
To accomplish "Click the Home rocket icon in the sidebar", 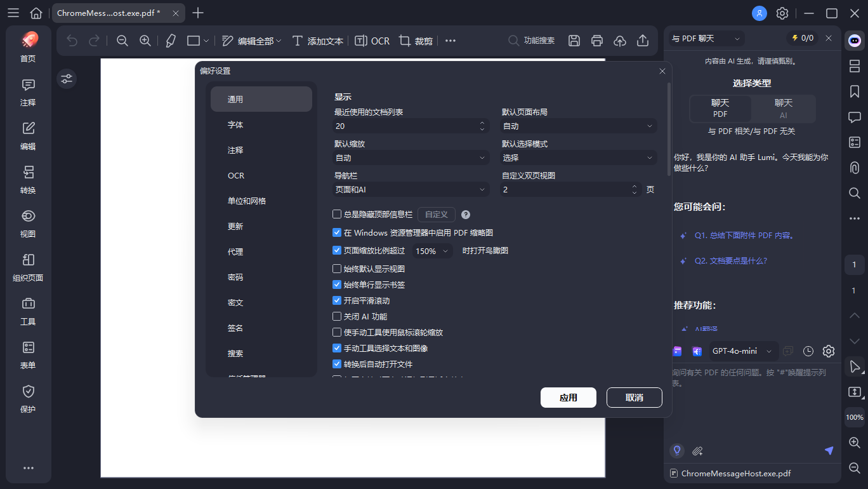I will [28, 40].
